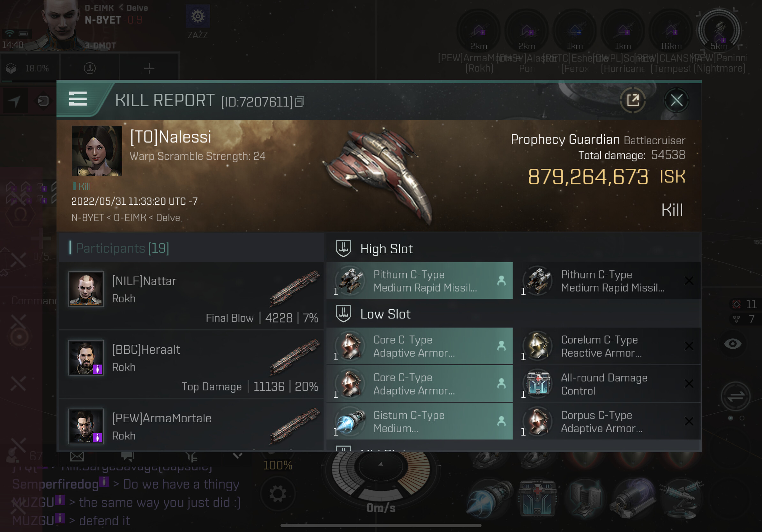Screen dimensions: 762x532
Task: Close the kill report window
Action: (x=676, y=100)
